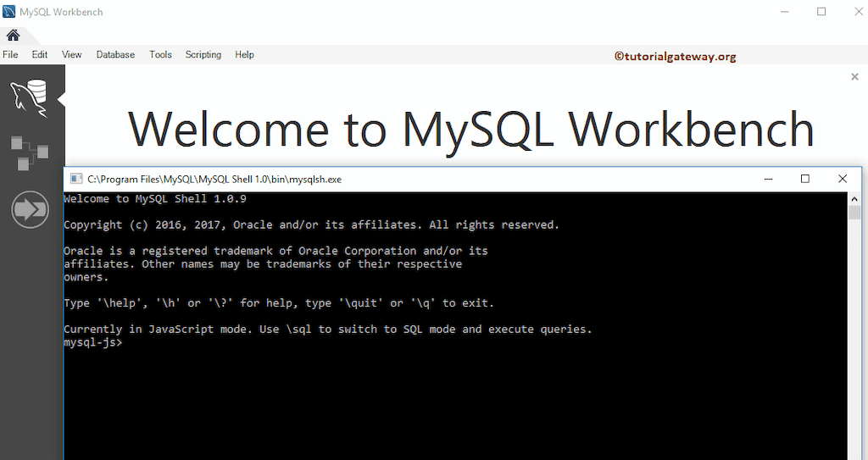Open the Home tab icon
This screenshot has height=460, width=868.
14,36
